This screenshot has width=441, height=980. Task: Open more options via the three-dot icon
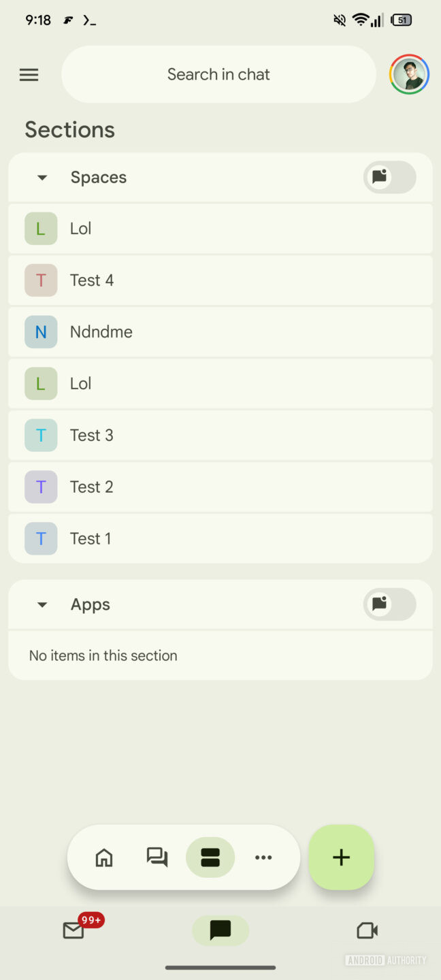[263, 857]
